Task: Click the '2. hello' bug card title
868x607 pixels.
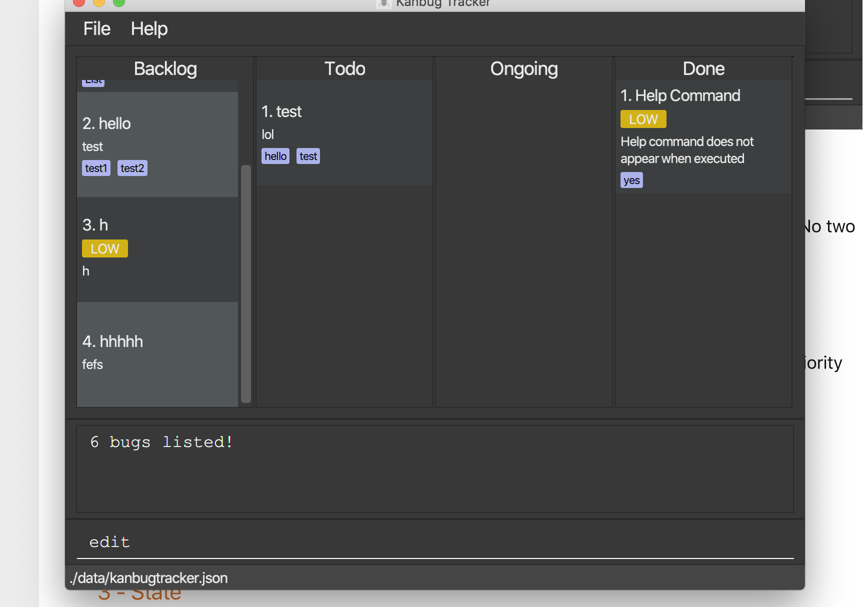Action: 106,123
